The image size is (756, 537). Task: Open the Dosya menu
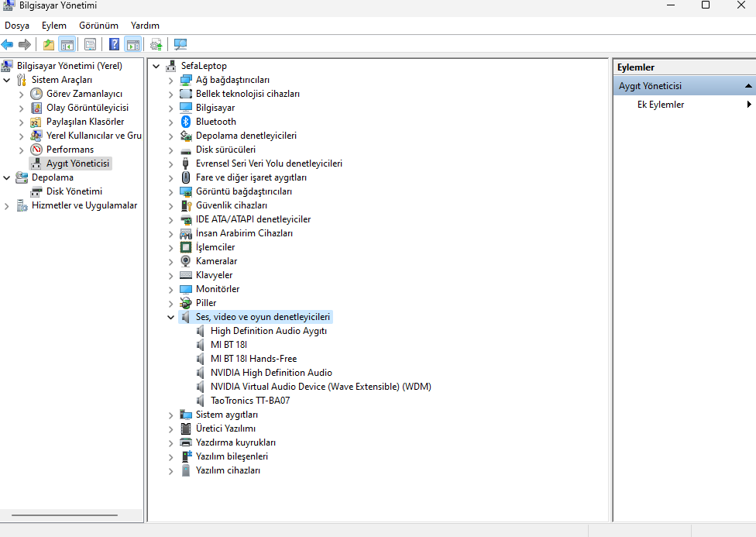[17, 26]
